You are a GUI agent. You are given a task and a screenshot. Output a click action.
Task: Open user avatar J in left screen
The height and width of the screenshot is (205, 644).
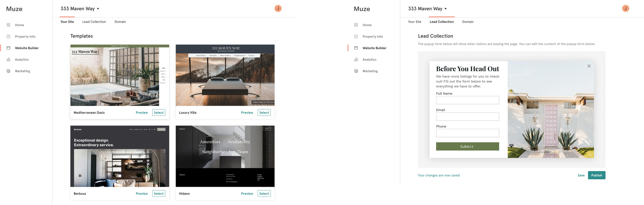click(x=278, y=8)
